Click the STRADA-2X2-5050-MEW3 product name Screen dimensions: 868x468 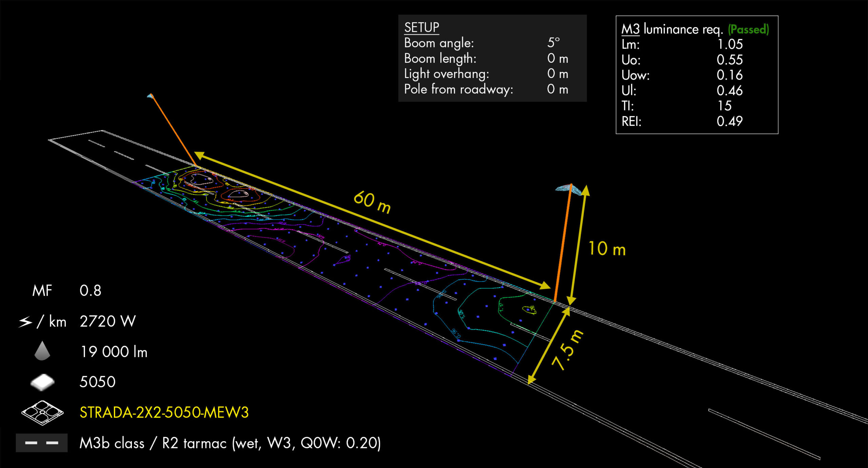point(164,412)
